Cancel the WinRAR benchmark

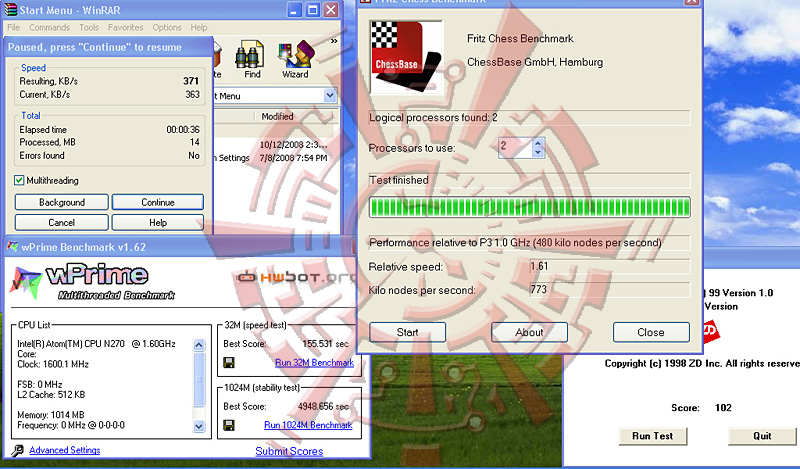coord(62,223)
